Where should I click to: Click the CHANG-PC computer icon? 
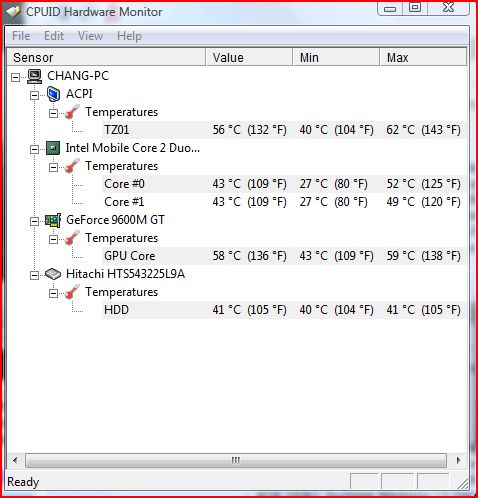(x=34, y=76)
